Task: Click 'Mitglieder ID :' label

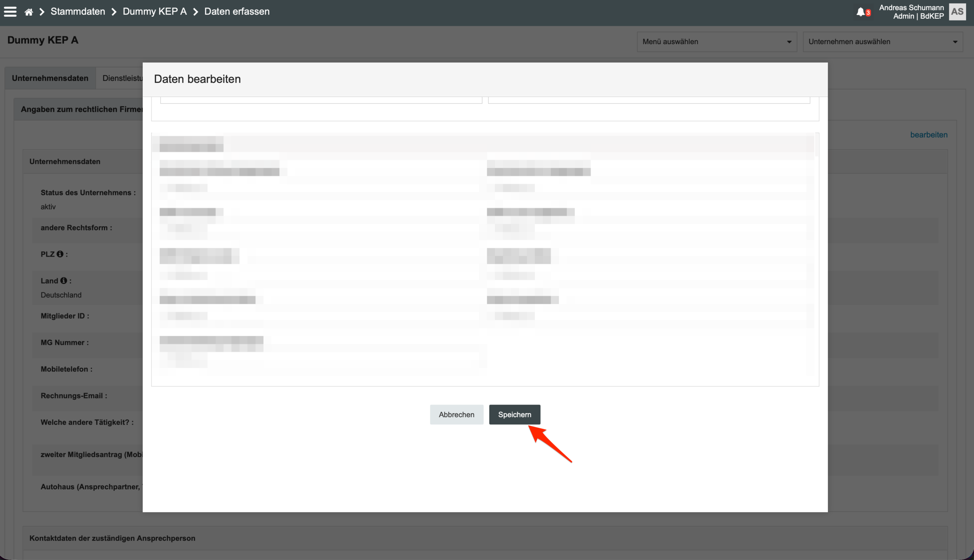Action: (65, 316)
